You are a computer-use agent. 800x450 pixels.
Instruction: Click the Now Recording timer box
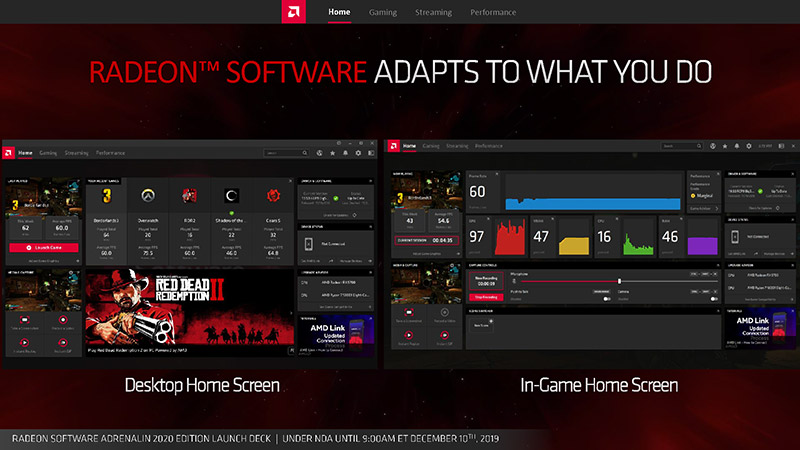click(x=486, y=282)
